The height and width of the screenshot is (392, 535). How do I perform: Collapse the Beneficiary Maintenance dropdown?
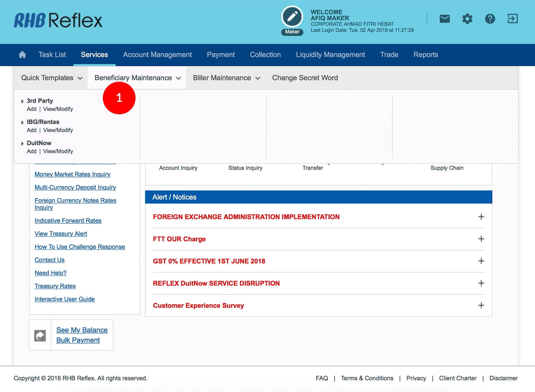137,78
